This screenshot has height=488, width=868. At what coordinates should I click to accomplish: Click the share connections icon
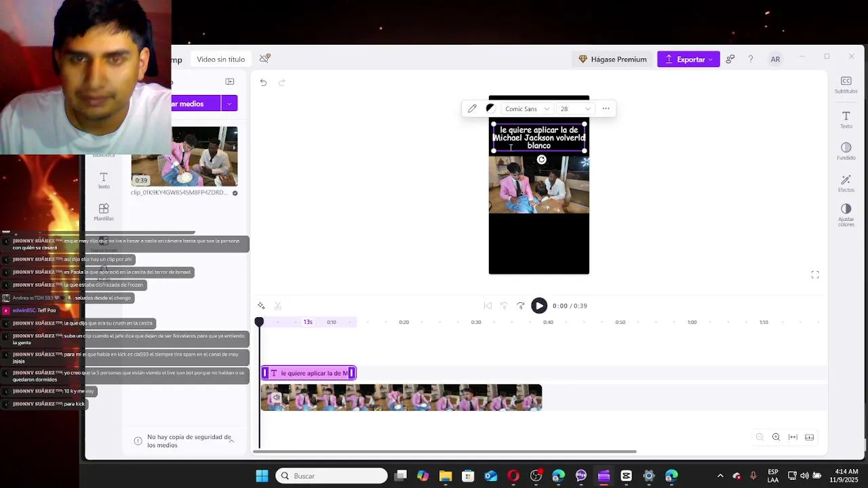pos(730,60)
